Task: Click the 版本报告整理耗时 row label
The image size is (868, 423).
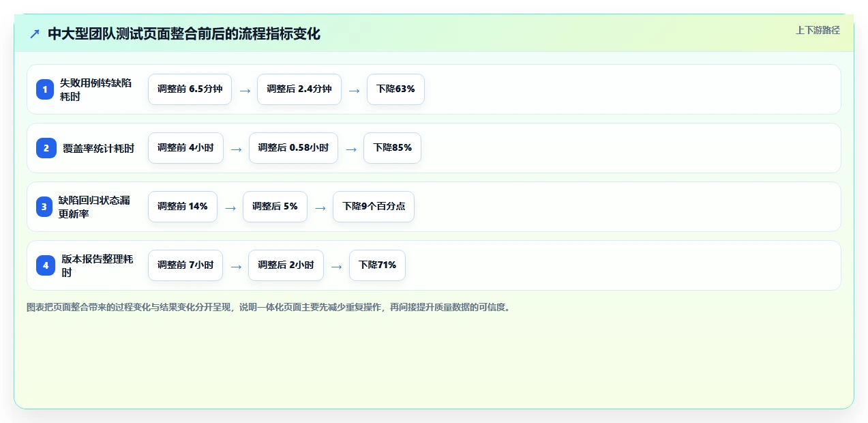Action: (x=97, y=265)
